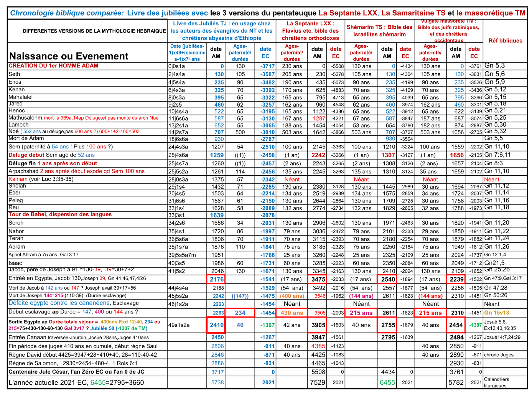The width and height of the screenshot is (532, 397).
Task: Select the bold blue "1259" Deluge date
Action: pyautogui.click(x=217, y=155)
